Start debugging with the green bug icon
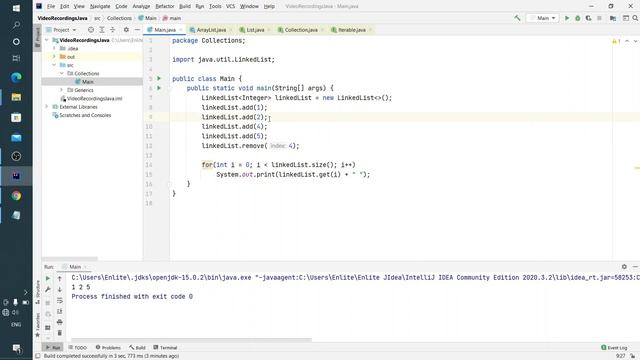 578,18
